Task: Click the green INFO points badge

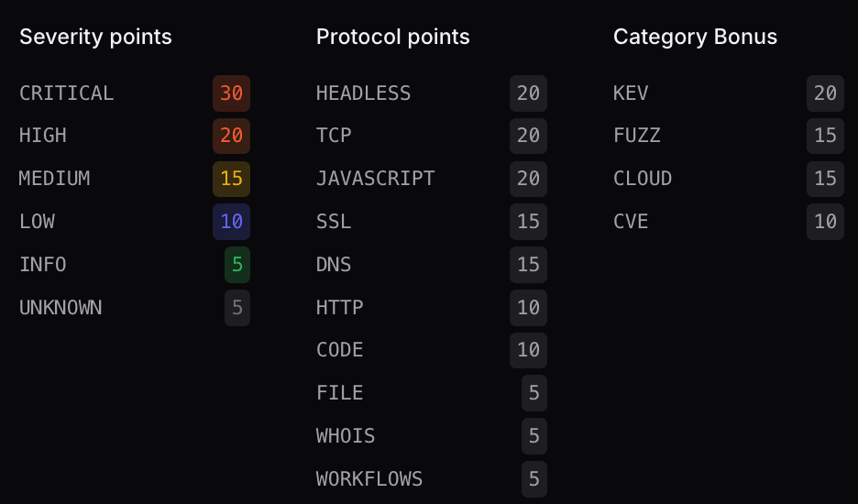Action: pos(237,265)
